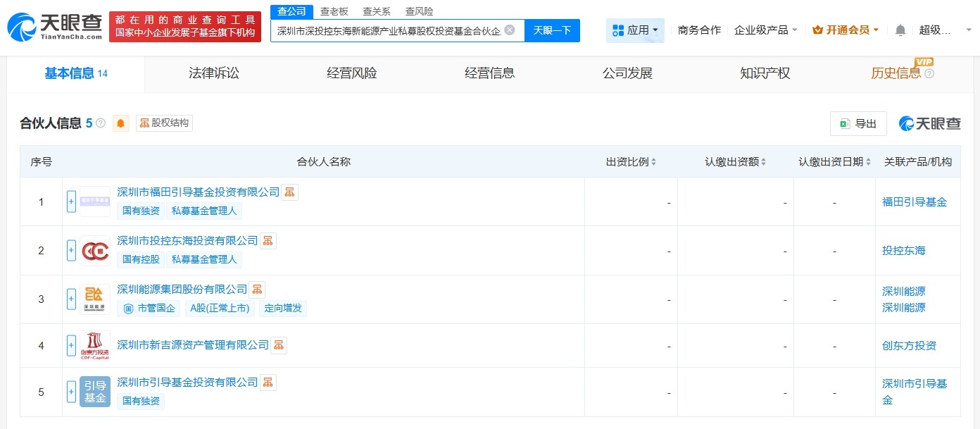Click 股权结构 icon beside 深圳市福田引导基金投资有限公司
This screenshot has width=980, height=429.
click(289, 192)
